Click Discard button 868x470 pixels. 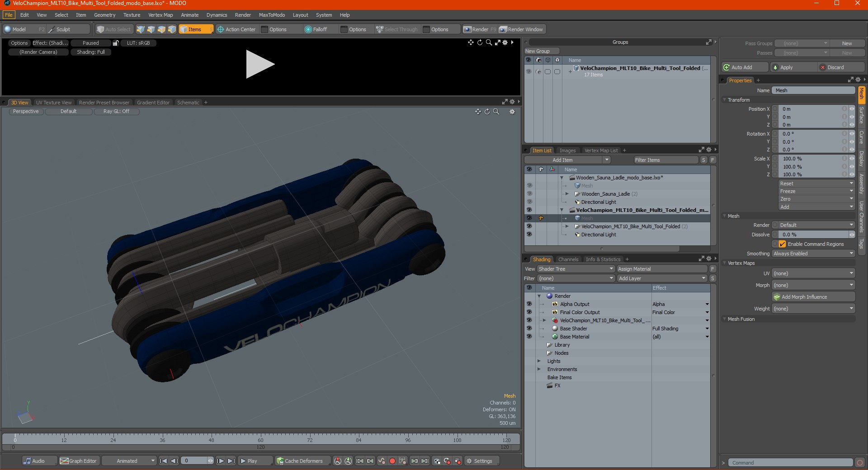(x=841, y=67)
